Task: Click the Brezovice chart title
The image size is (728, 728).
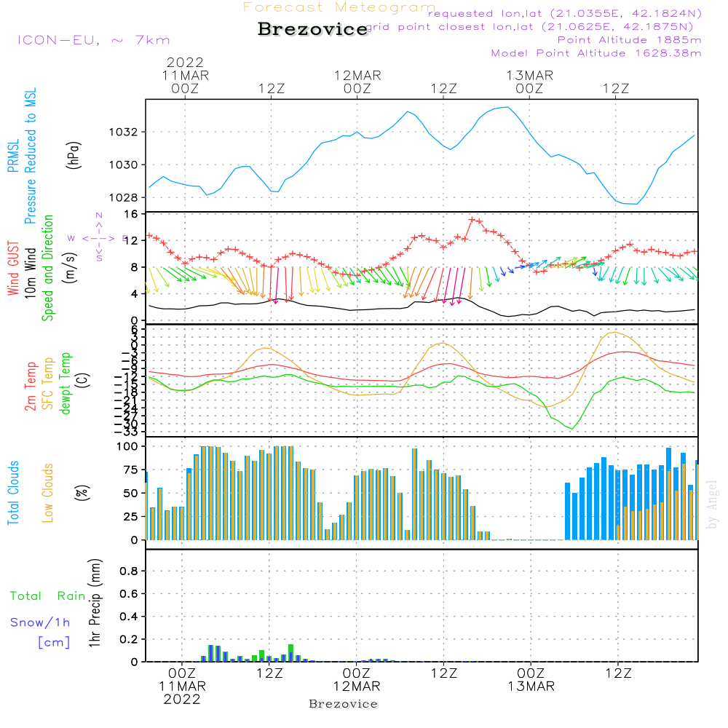Action: pyautogui.click(x=313, y=29)
